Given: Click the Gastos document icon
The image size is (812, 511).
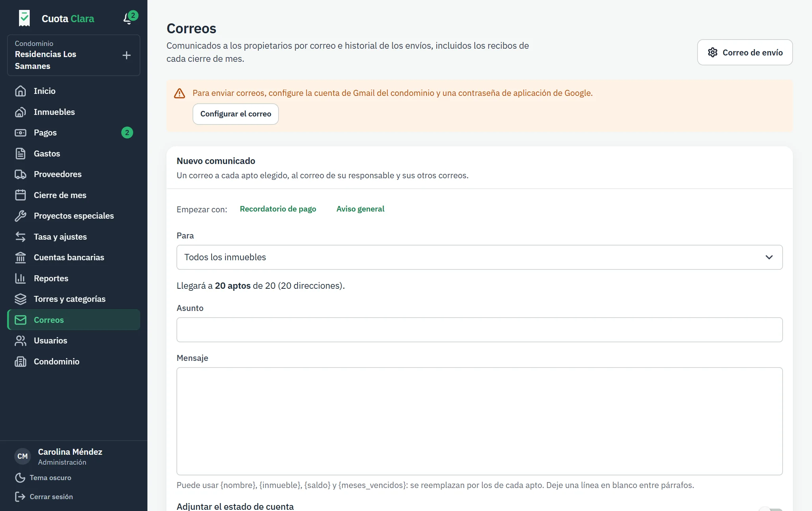Looking at the screenshot, I should [21, 154].
